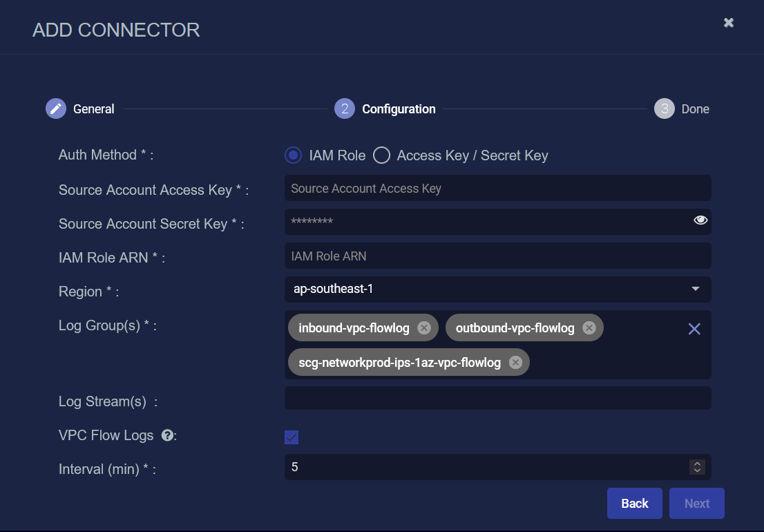Remove scg-networkprod-ips-1az-vpc-flowlog tag
The image size is (764, 532).
515,362
